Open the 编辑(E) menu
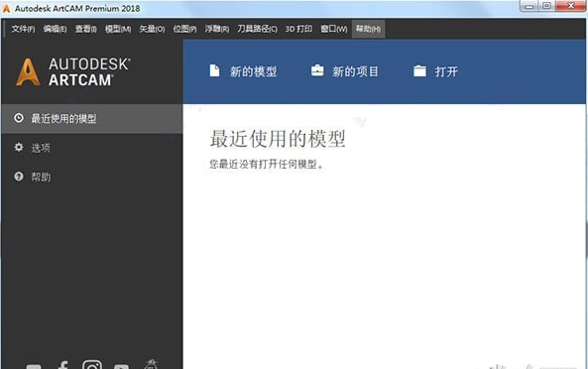 (x=55, y=29)
